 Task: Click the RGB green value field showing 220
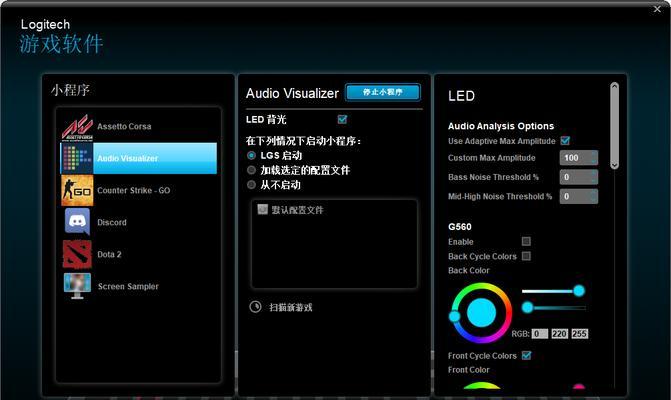click(560, 334)
